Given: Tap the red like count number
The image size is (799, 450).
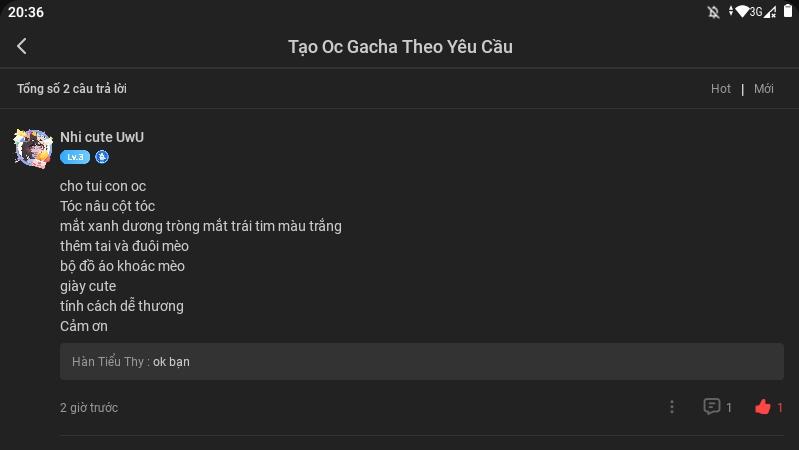Looking at the screenshot, I should coord(780,407).
